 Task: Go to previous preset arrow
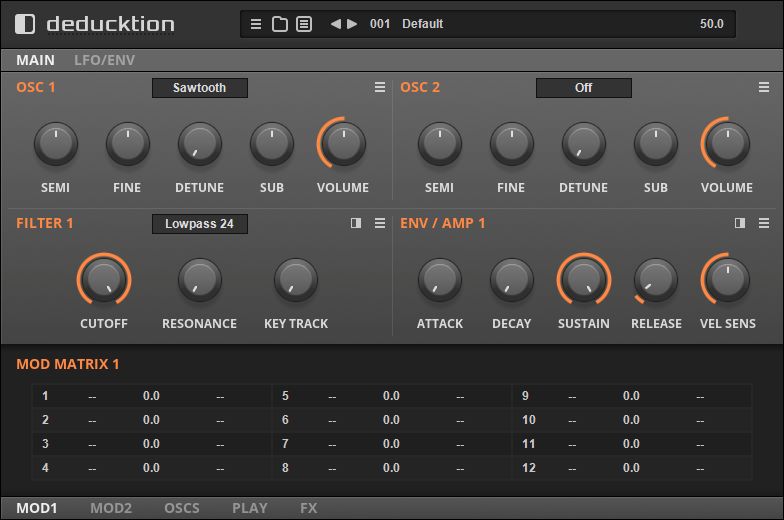pyautogui.click(x=336, y=24)
